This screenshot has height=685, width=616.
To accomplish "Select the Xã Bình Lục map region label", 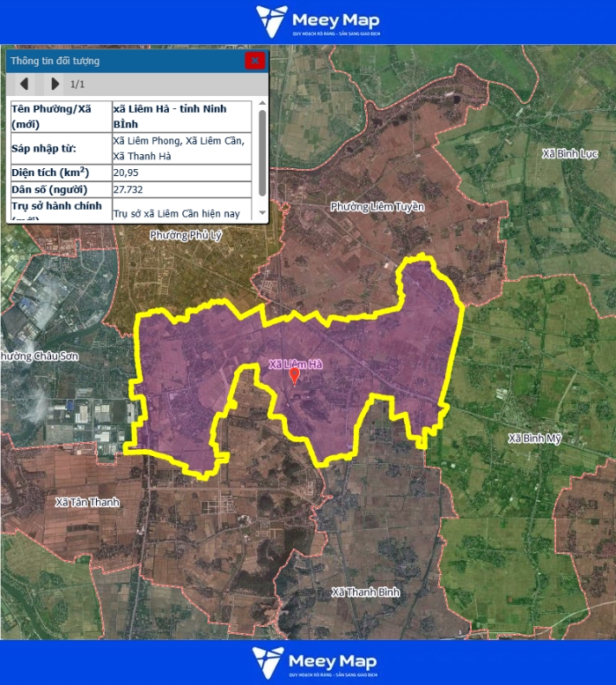I will (x=569, y=154).
